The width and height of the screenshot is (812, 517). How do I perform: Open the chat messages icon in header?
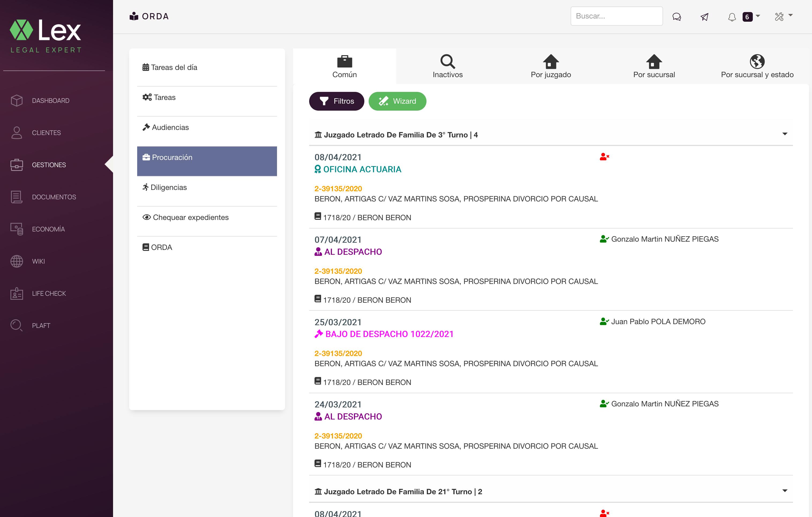(676, 17)
